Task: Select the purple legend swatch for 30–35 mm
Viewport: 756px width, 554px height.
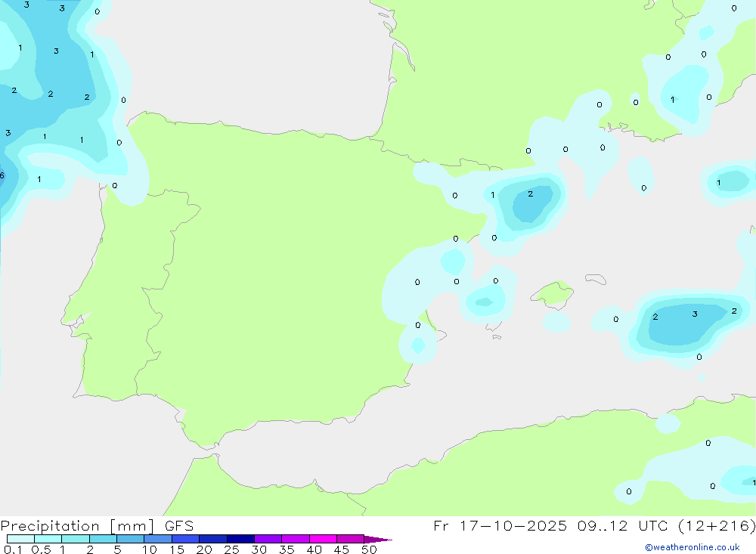Action: pyautogui.click(x=268, y=539)
